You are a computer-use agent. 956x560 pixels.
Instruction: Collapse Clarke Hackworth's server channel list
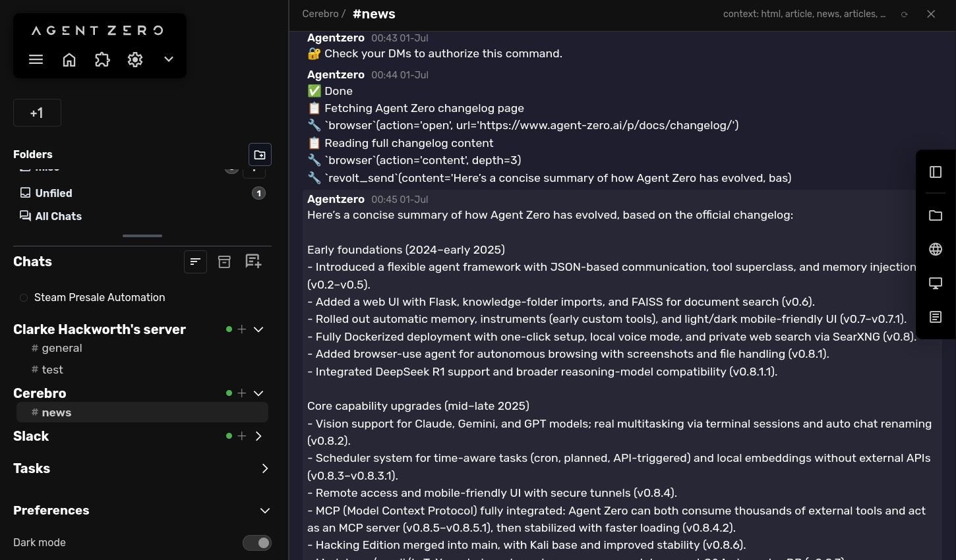point(258,329)
